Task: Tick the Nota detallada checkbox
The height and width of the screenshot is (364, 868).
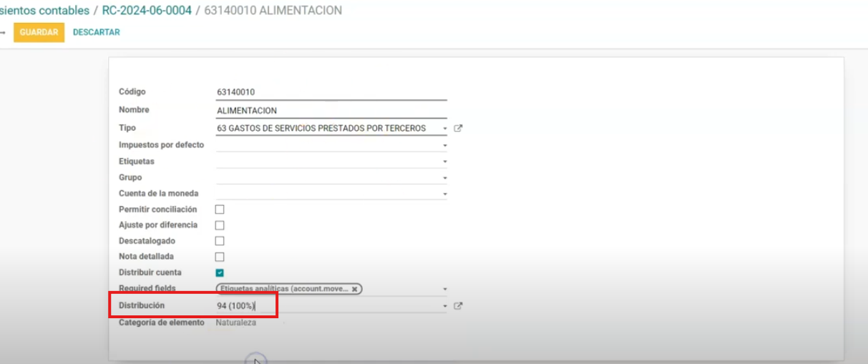Action: pos(220,257)
